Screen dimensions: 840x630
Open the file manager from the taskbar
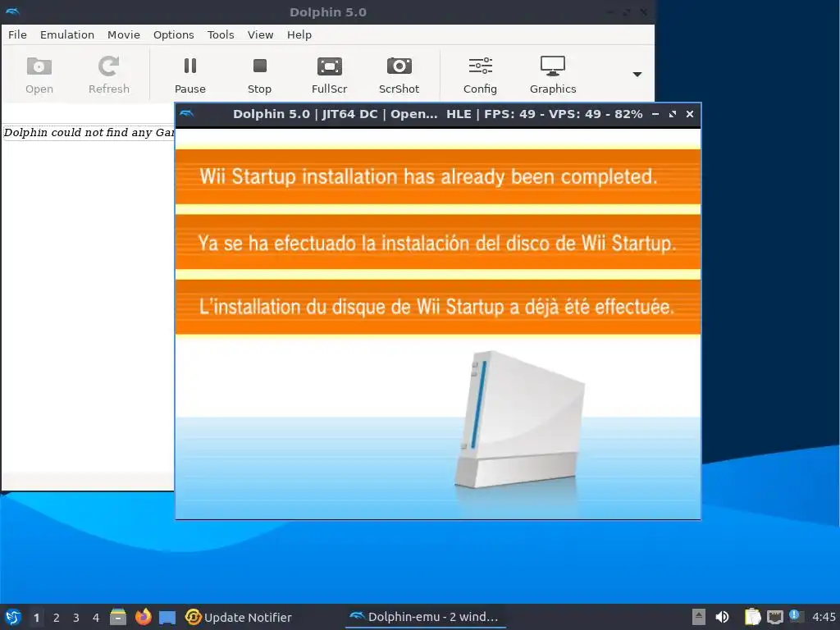point(118,617)
